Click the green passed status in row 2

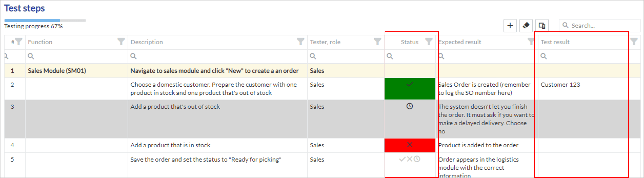point(410,89)
